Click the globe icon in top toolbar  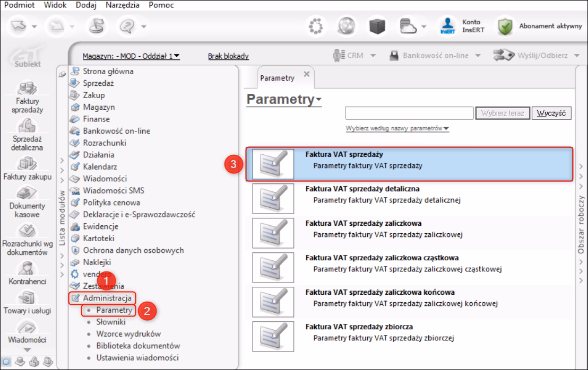(x=346, y=26)
